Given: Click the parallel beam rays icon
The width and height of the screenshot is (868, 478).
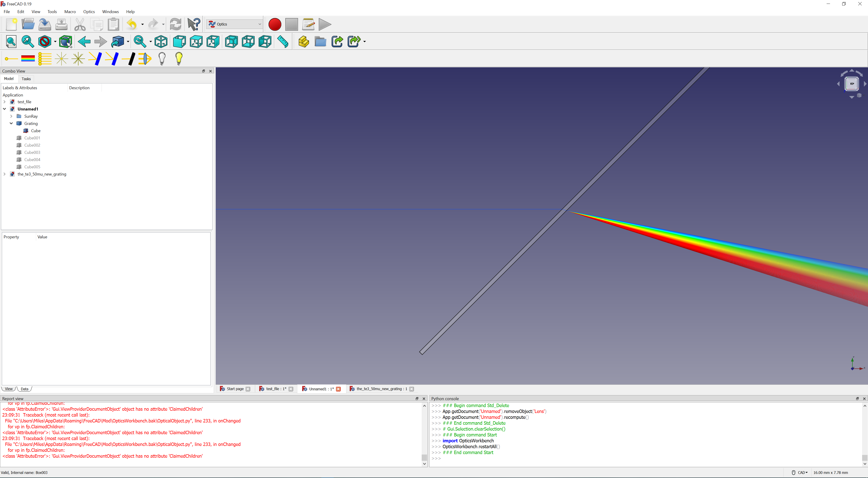Looking at the screenshot, I should click(x=45, y=59).
